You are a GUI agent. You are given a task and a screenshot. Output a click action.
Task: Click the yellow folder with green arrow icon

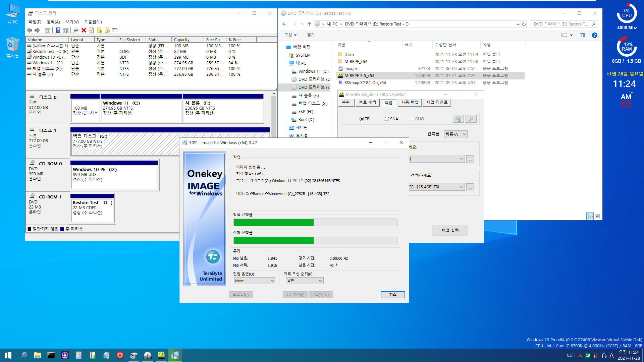point(99,31)
